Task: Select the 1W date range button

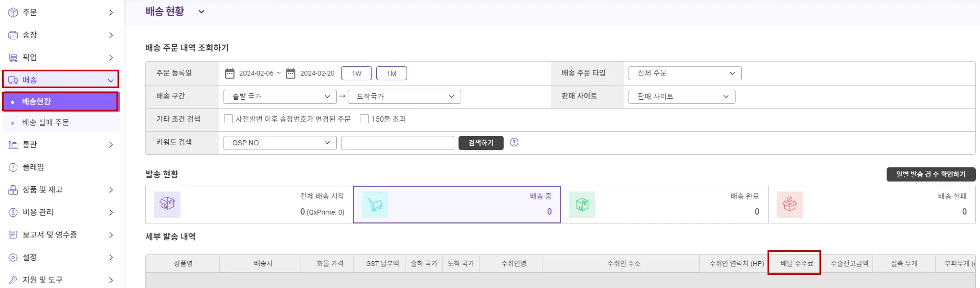Action: click(x=356, y=73)
